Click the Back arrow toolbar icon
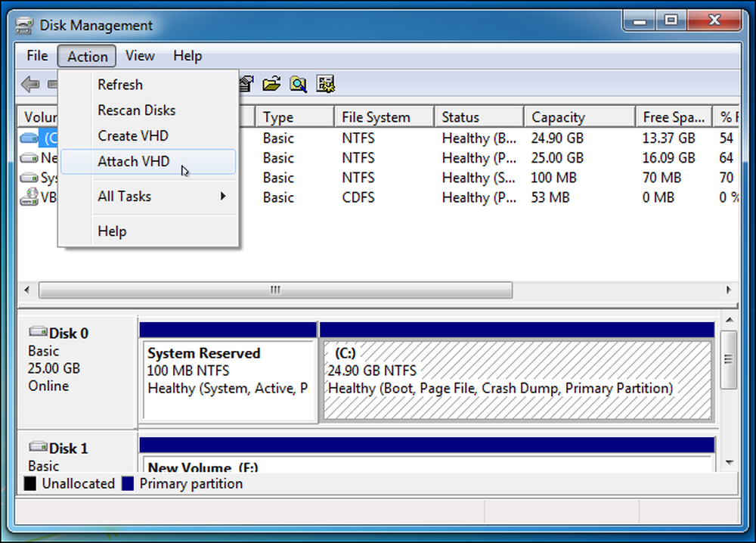The height and width of the screenshot is (543, 756). pos(30,85)
